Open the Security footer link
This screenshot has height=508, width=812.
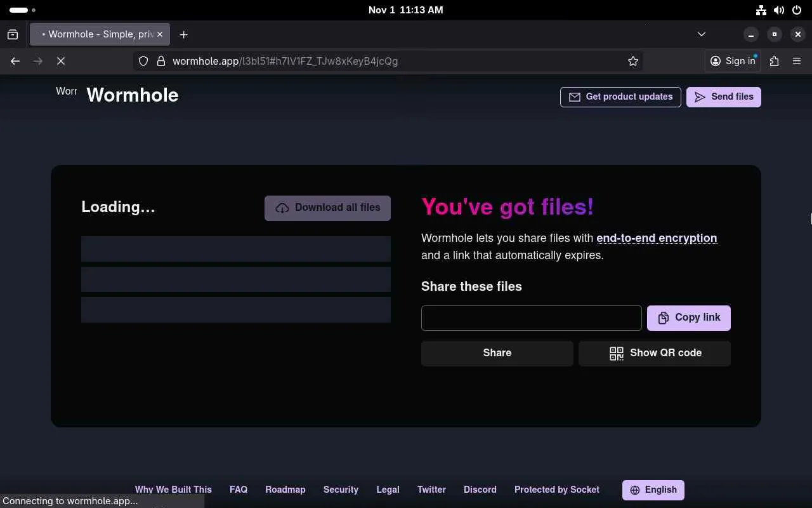point(341,490)
